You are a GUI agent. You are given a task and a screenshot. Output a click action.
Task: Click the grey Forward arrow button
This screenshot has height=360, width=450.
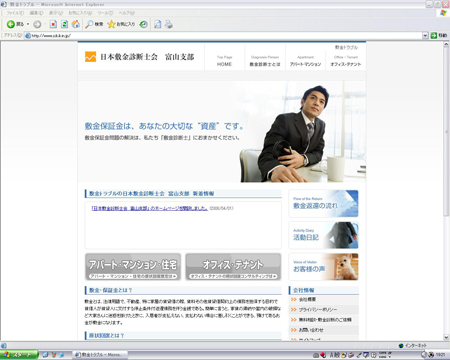click(37, 24)
